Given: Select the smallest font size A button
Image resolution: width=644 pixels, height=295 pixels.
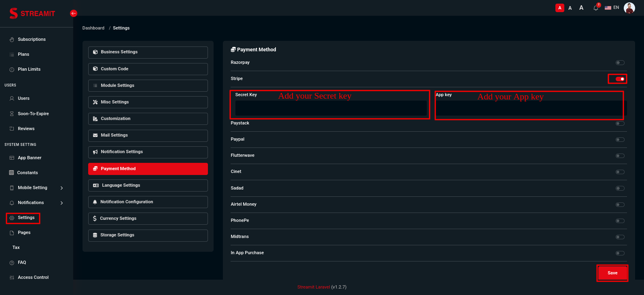Looking at the screenshot, I should 560,8.
